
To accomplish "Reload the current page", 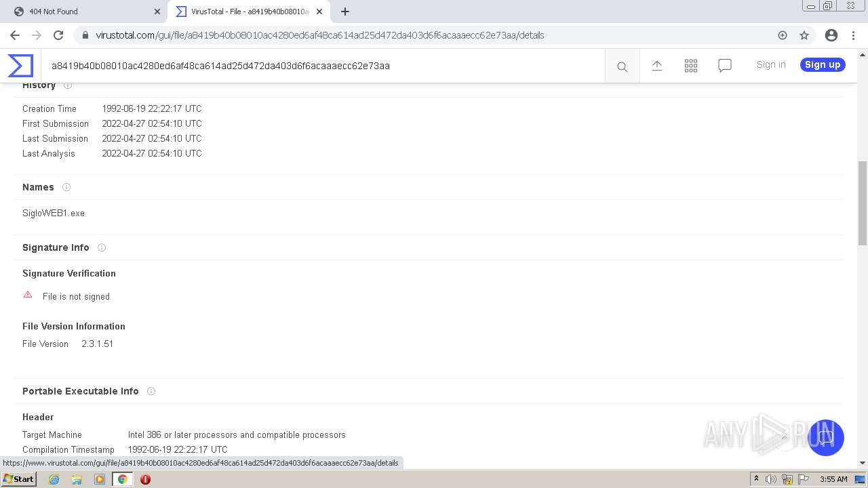I will [58, 35].
